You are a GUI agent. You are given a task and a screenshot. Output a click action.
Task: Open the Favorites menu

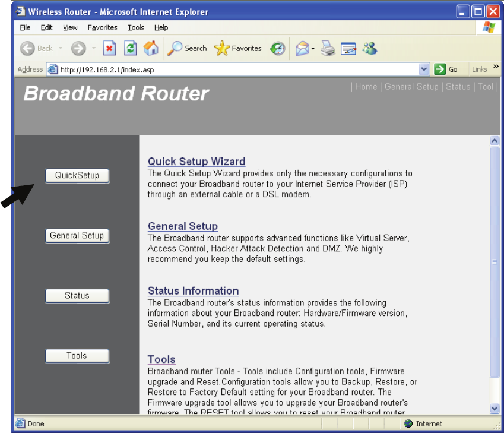(x=103, y=28)
